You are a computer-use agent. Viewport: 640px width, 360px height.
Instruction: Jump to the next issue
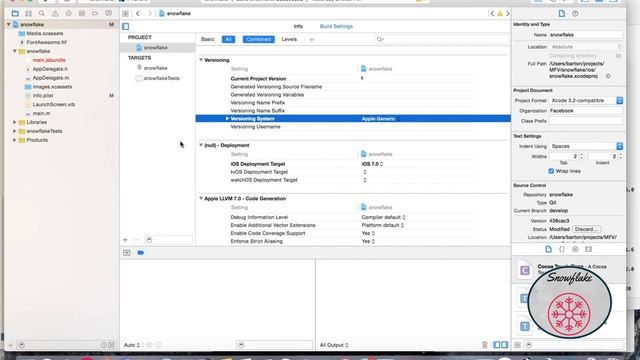point(507,13)
